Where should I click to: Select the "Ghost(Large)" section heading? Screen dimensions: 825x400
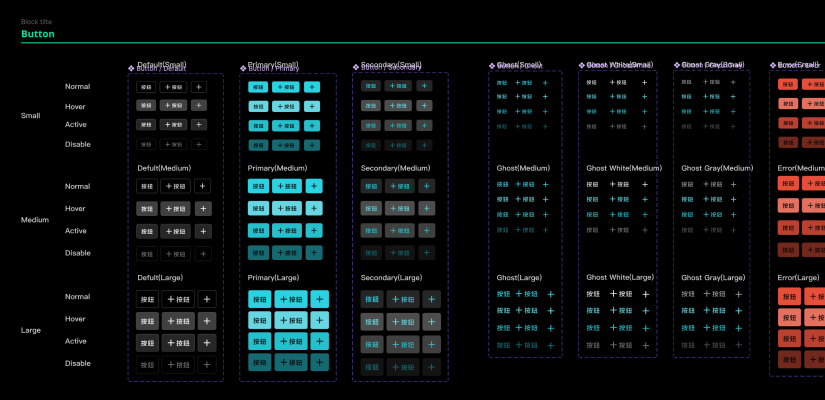click(519, 277)
